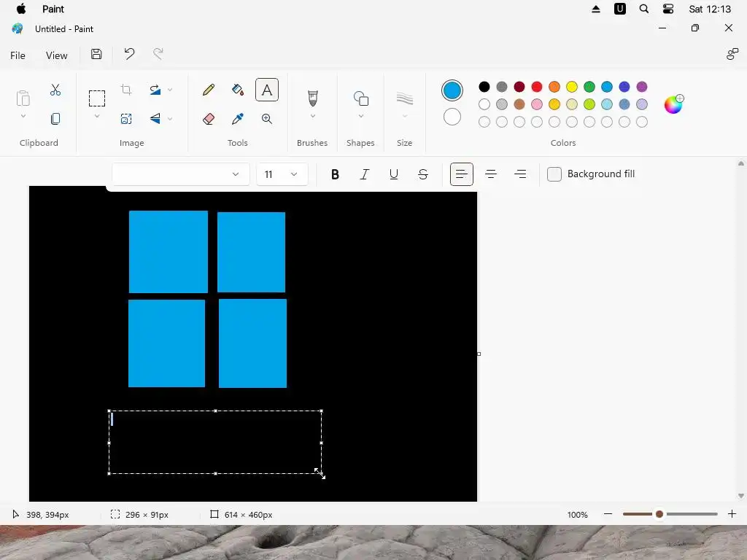Toggle Strikethrough text formatting
This screenshot has height=560, width=747.
(423, 174)
